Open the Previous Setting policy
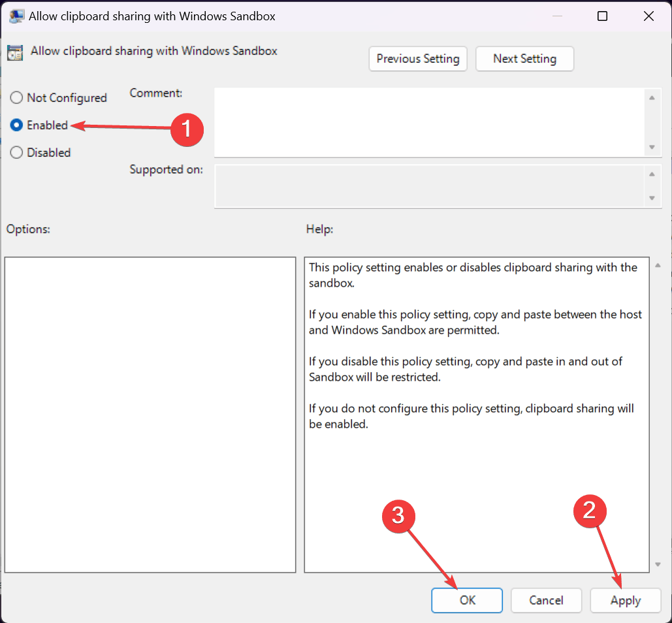This screenshot has height=623, width=672. (x=417, y=59)
